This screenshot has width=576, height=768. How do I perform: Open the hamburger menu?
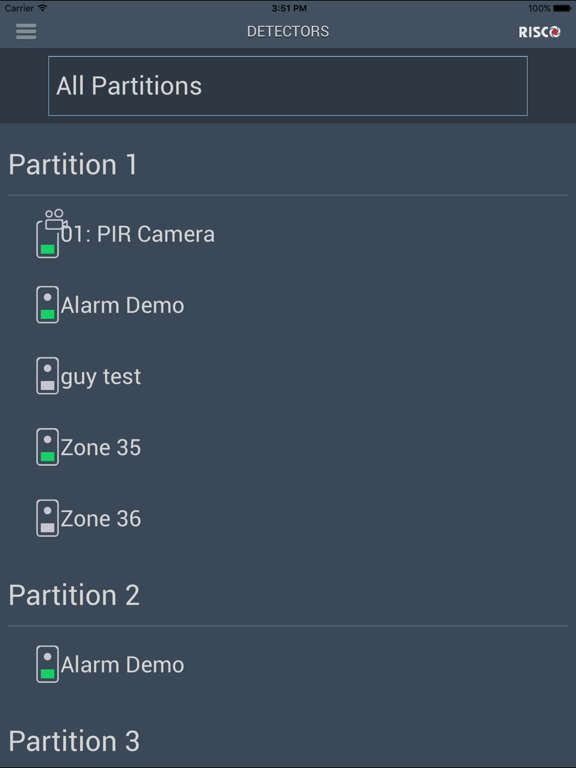pyautogui.click(x=26, y=31)
